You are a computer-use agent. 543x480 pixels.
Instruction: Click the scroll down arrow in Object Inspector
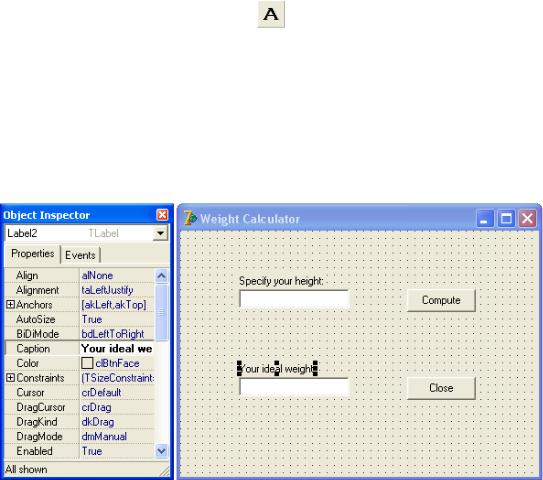point(161,451)
